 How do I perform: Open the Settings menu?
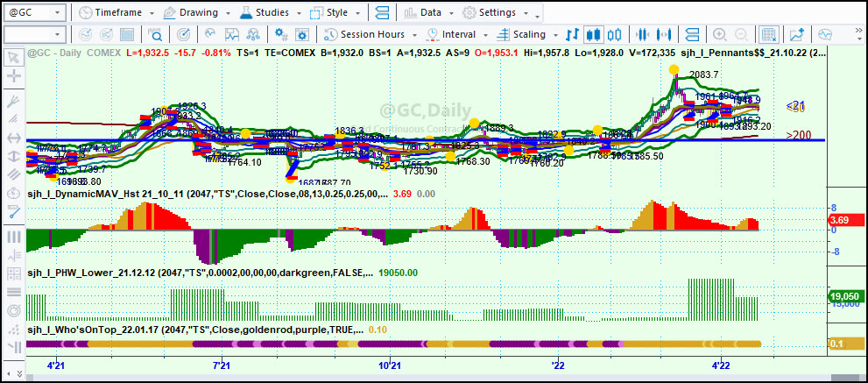pos(496,12)
